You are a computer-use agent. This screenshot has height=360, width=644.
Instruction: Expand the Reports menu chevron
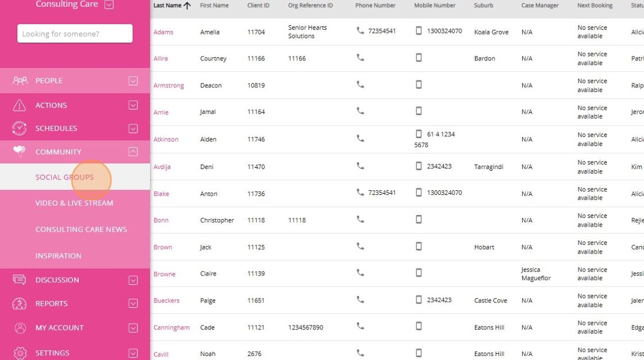[x=133, y=303]
